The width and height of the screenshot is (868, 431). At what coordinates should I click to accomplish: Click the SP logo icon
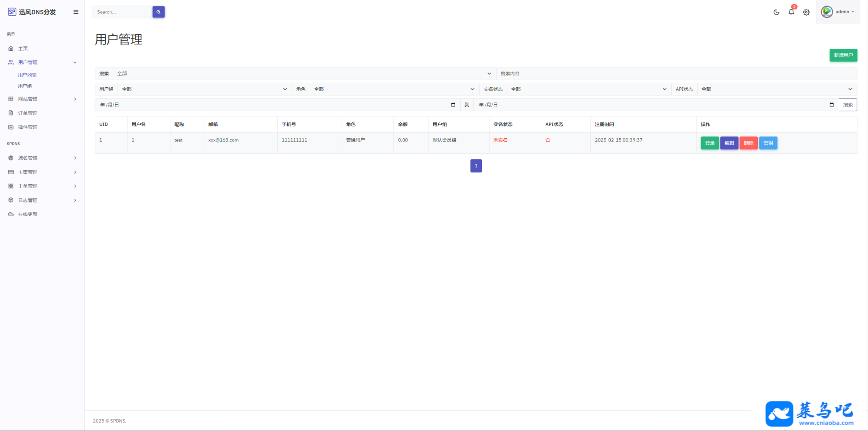12,12
